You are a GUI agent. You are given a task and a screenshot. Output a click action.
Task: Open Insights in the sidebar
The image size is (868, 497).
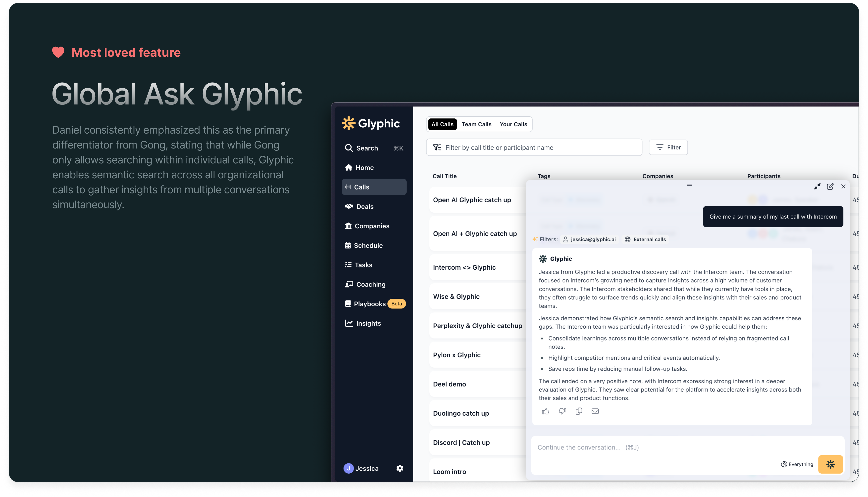[368, 323]
